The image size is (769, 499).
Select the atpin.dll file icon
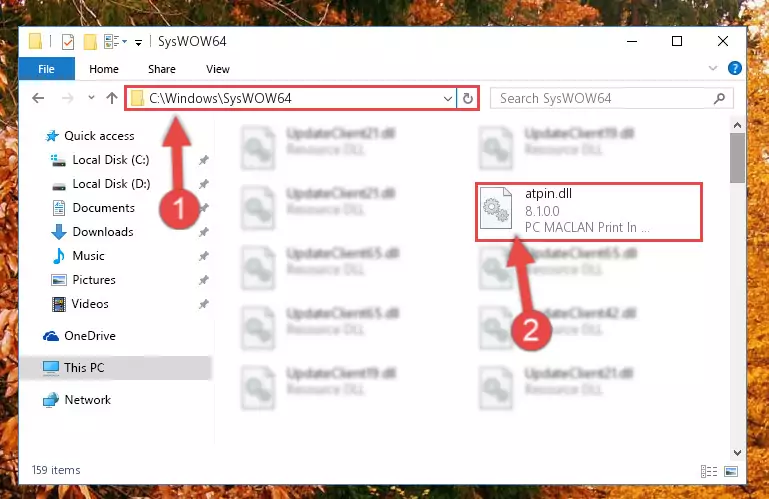tap(496, 209)
